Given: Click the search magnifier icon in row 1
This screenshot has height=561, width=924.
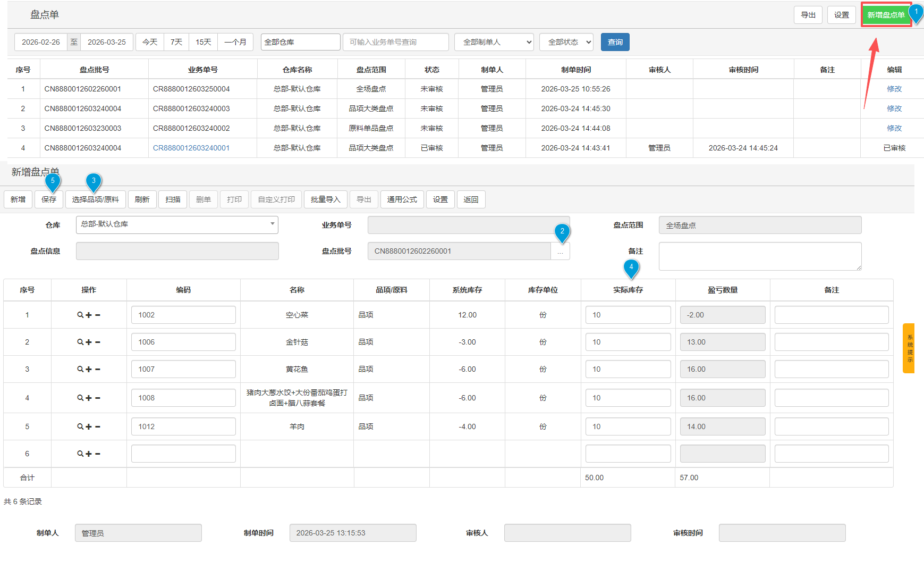Looking at the screenshot, I should (x=80, y=315).
